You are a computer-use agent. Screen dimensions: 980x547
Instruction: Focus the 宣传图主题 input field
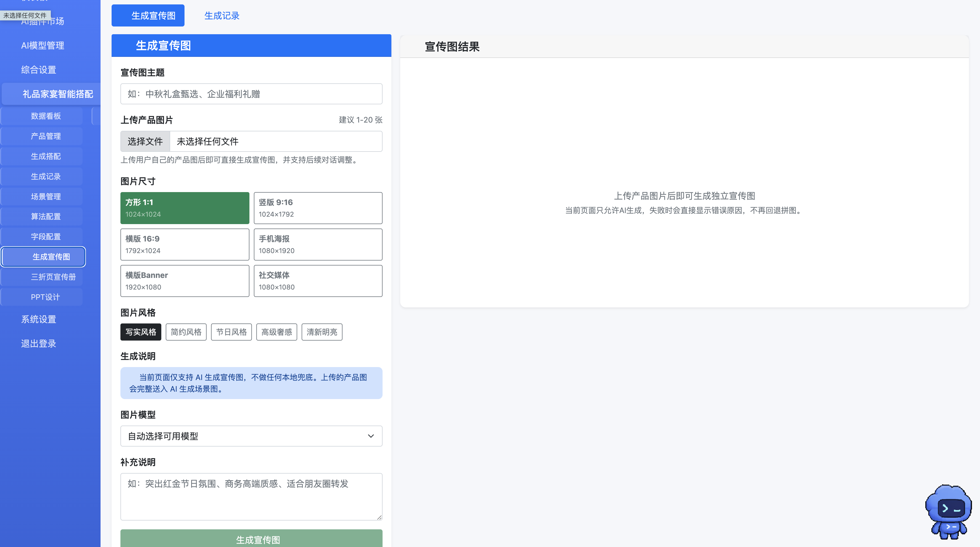[251, 94]
